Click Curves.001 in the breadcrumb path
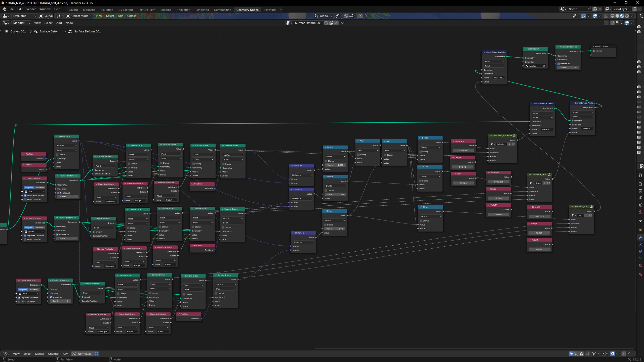Screen dimensions: 644x362 pos(18,31)
